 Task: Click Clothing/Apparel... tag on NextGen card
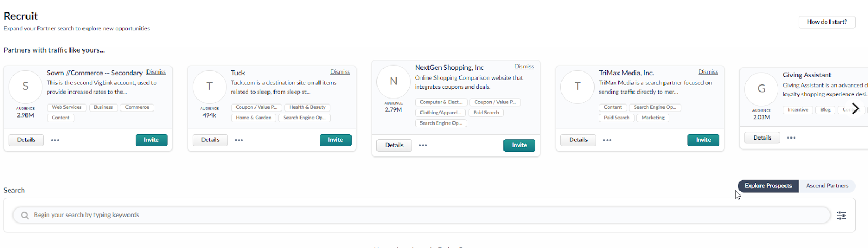[441, 113]
